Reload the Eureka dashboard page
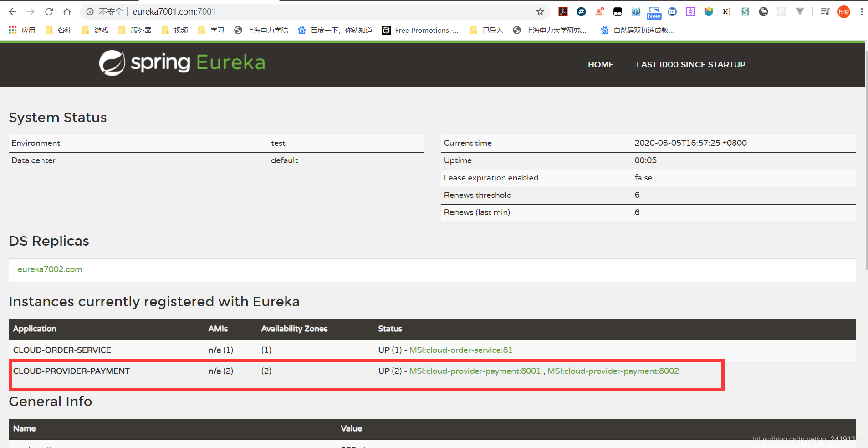This screenshot has height=448, width=868. [49, 12]
